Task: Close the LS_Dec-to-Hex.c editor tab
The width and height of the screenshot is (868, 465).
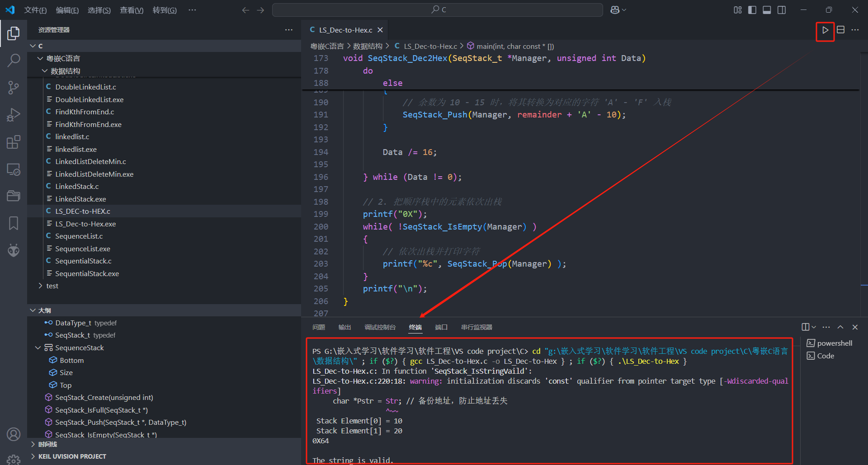Action: 380,30
